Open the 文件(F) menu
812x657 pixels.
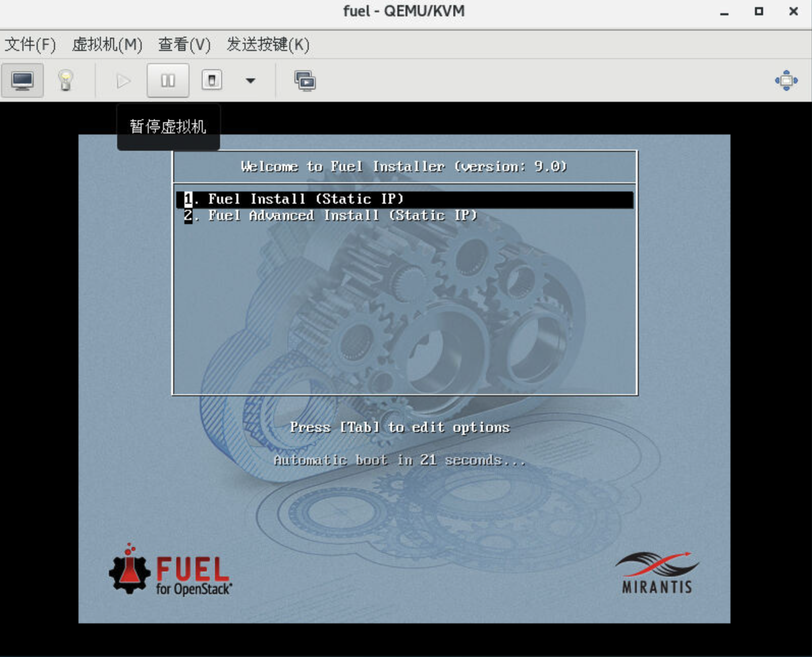tap(30, 45)
